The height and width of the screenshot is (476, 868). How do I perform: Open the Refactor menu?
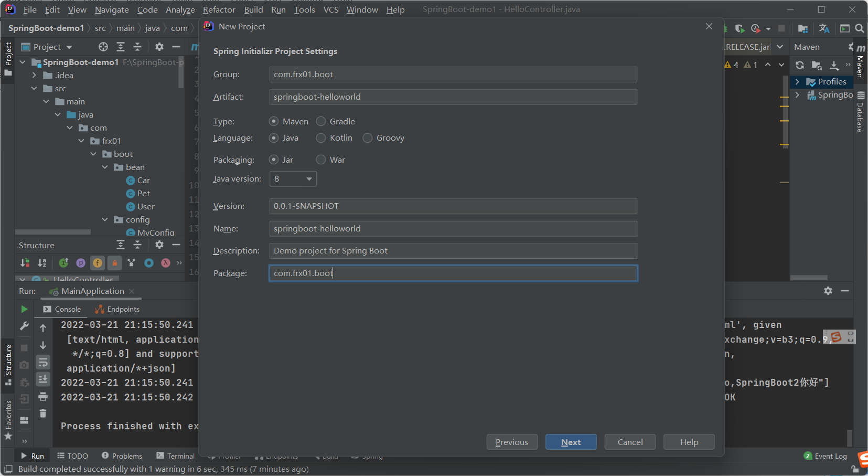click(219, 9)
